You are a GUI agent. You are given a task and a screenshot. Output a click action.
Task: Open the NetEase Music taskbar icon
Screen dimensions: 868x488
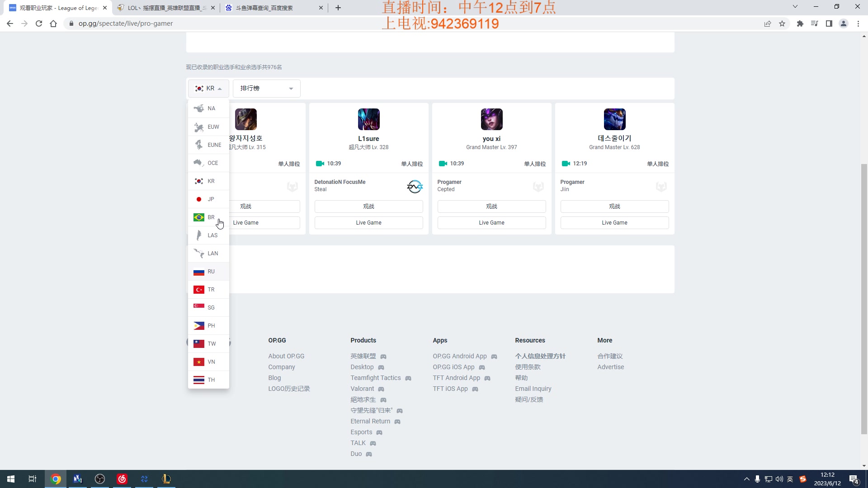pyautogui.click(x=122, y=479)
